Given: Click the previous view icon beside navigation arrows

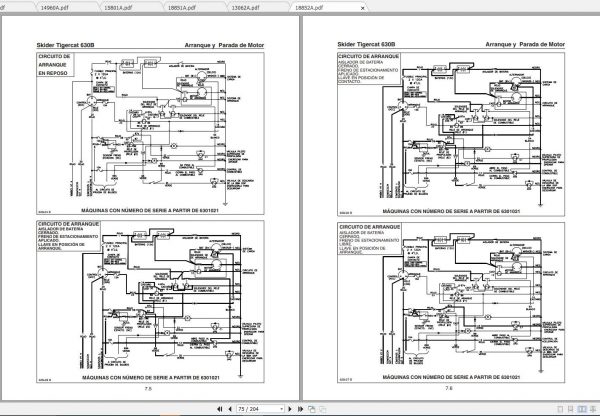Looking at the screenshot, I should (312, 409).
